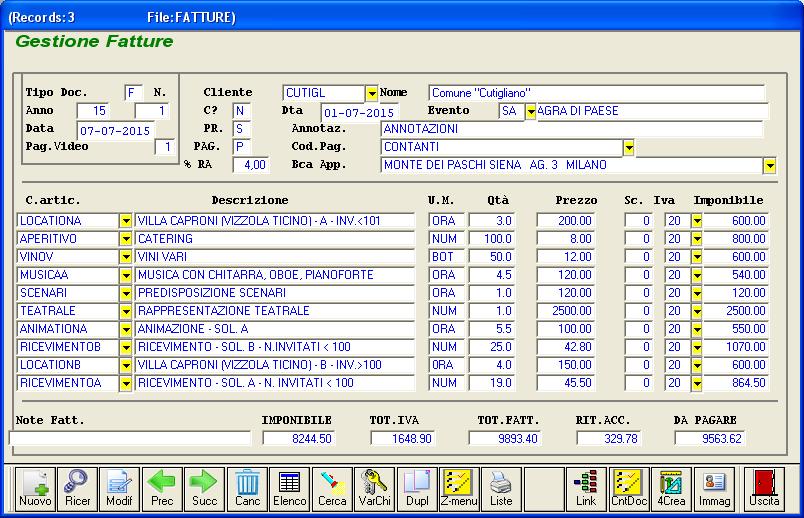Open the Bca App. bank dropdown
The height and width of the screenshot is (518, 804).
coord(769,166)
